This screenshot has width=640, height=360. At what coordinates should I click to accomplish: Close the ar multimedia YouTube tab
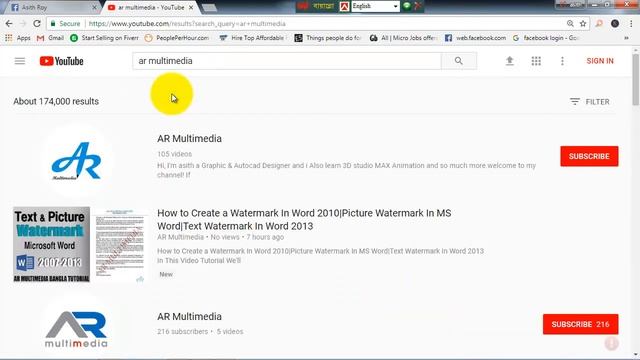click(191, 7)
